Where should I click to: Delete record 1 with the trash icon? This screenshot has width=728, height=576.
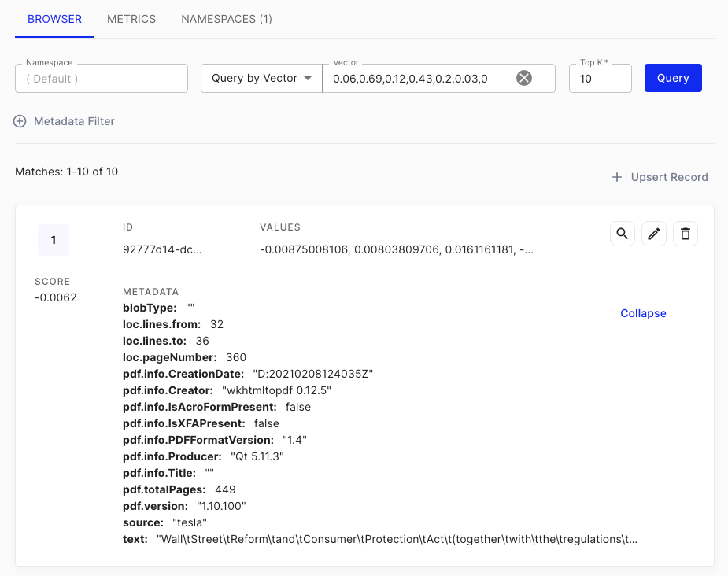coord(686,234)
